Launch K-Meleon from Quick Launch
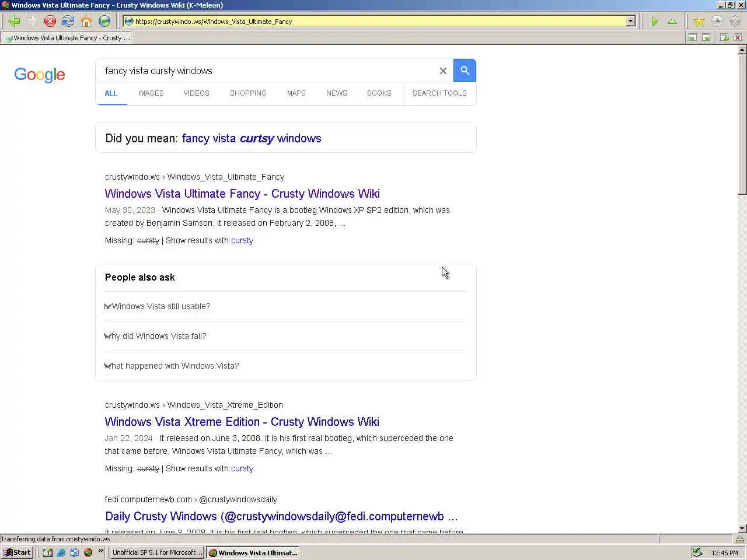The image size is (747, 560). 88,552
